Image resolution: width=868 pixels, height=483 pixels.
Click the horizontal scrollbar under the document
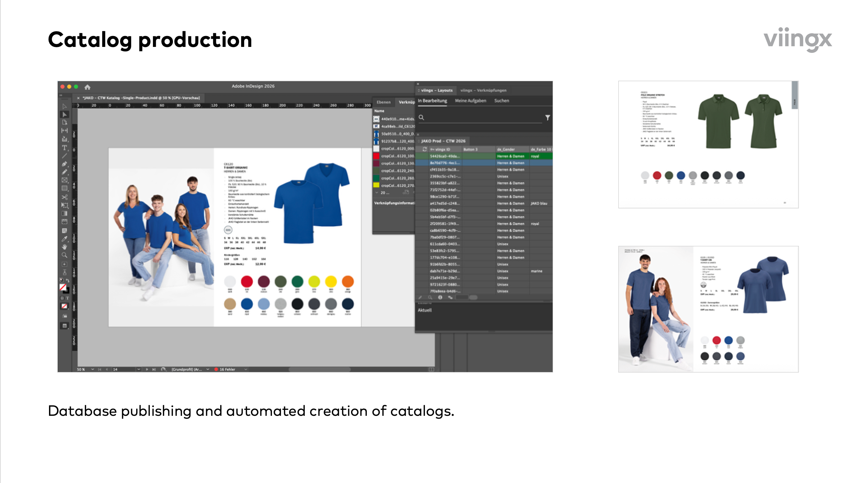[320, 369]
